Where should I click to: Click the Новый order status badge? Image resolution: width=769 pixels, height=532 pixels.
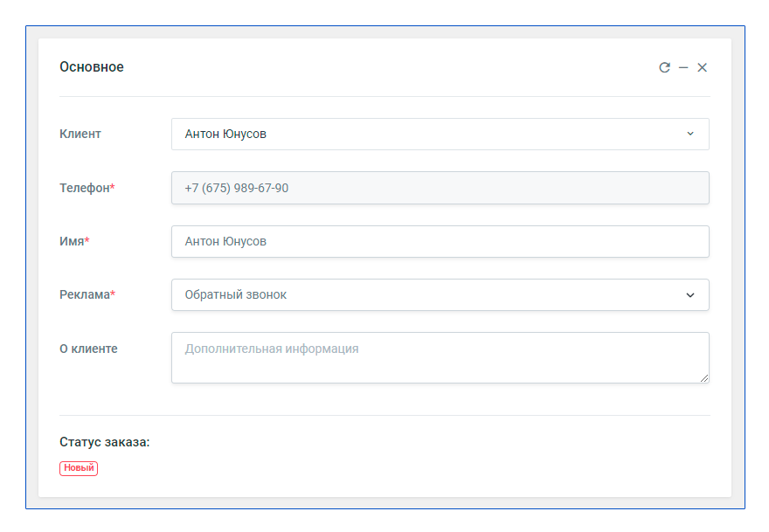(x=79, y=468)
